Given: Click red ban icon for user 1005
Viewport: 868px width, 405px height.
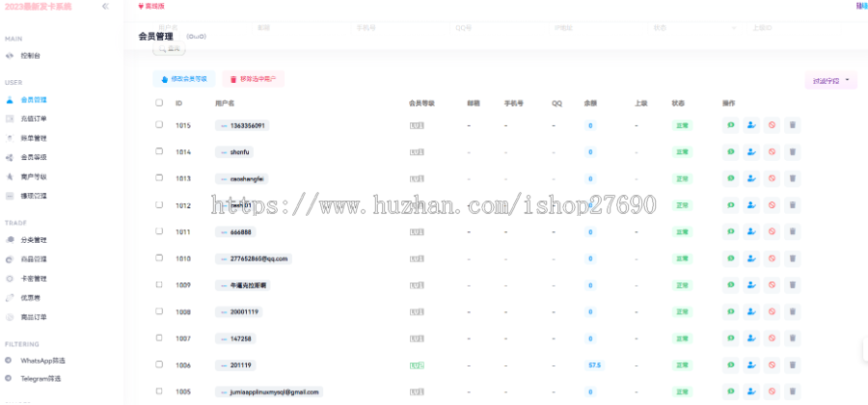Looking at the screenshot, I should coord(772,391).
